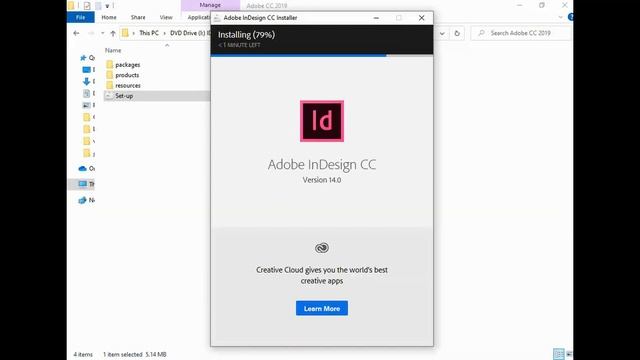The width and height of the screenshot is (640, 360).
Task: Open Documents icon in navigation pane
Action: pyautogui.click(x=86, y=93)
